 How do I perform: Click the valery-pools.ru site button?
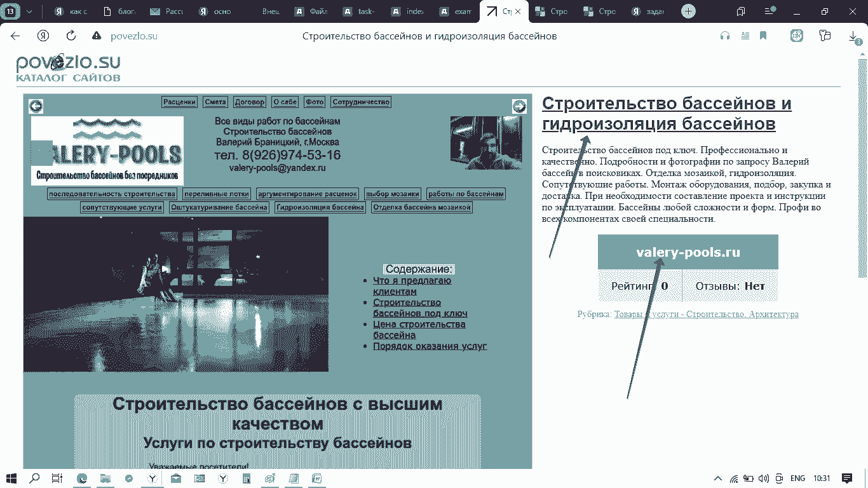tap(688, 252)
